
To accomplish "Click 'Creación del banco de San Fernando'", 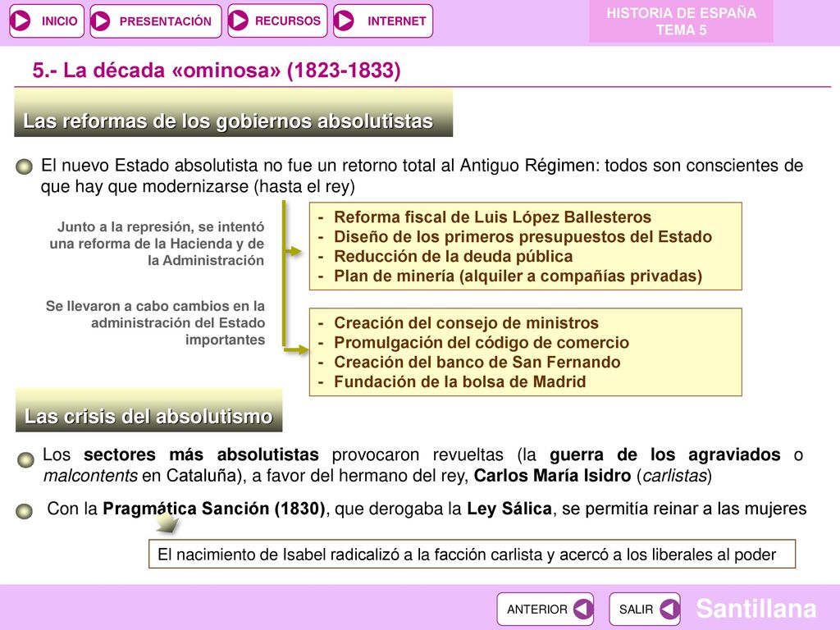I will coord(477,362).
